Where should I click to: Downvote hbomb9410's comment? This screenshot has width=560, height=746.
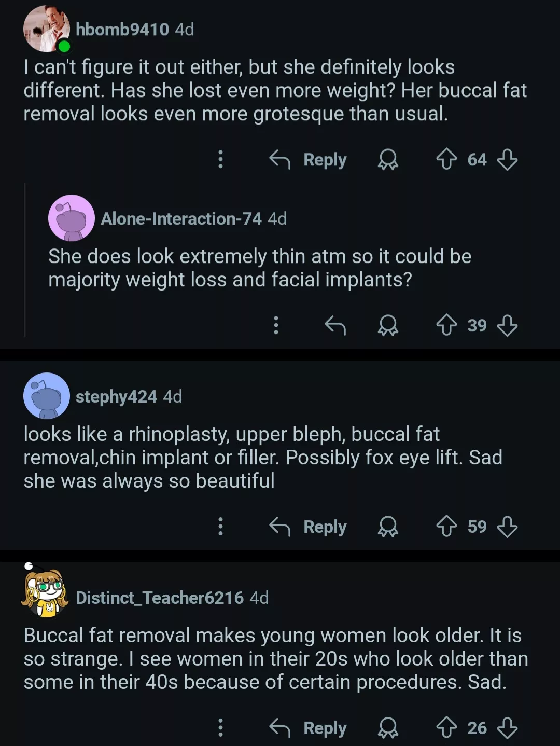[507, 159]
